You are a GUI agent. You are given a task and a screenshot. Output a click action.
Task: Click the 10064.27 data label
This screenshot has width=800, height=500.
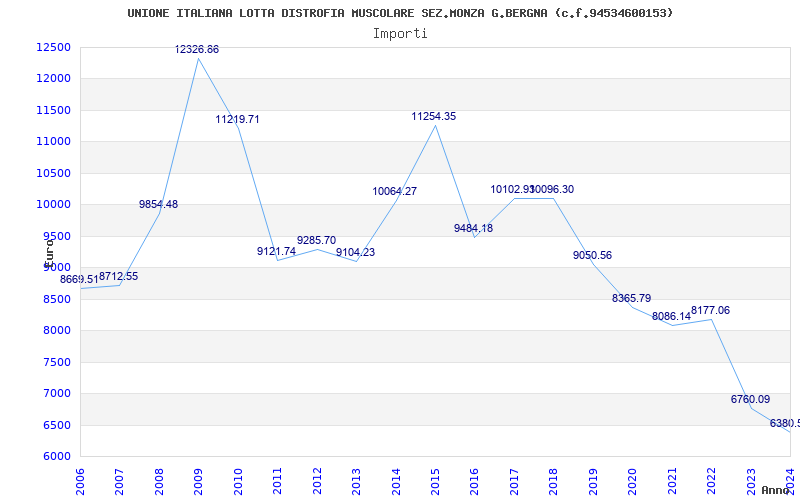tap(395, 191)
